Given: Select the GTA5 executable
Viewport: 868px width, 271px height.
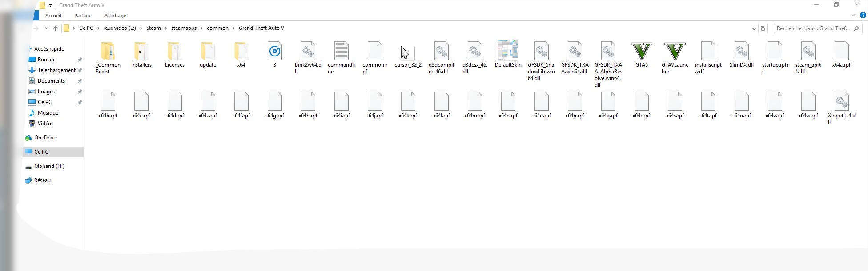Looking at the screenshot, I should pos(642,55).
